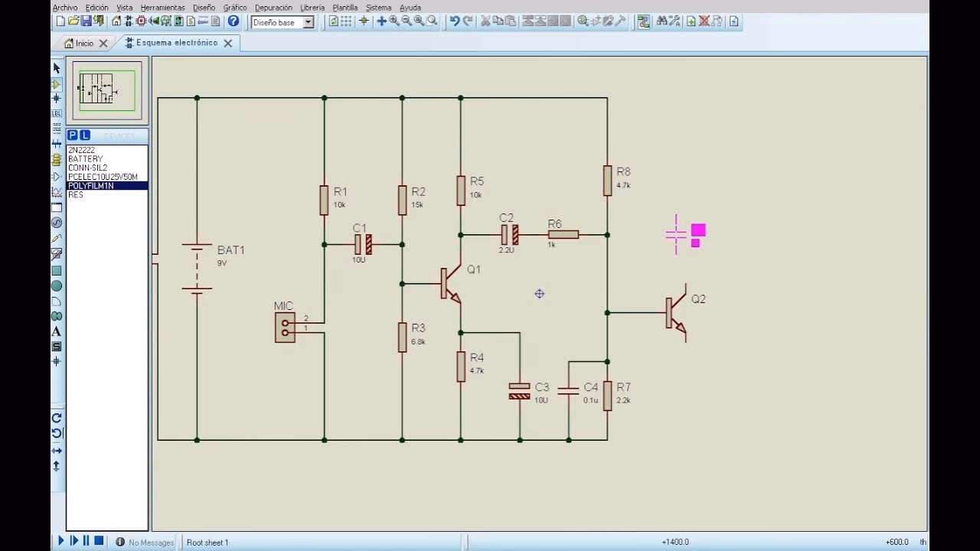Viewport: 980px width, 551px height.
Task: Click the schematic overview thumbnail
Action: (107, 91)
